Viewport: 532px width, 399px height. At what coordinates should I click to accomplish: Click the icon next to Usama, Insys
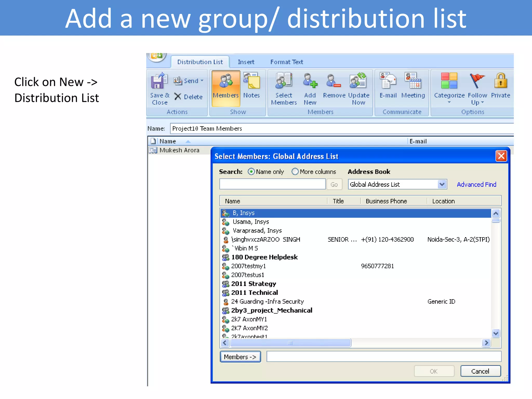[226, 222]
